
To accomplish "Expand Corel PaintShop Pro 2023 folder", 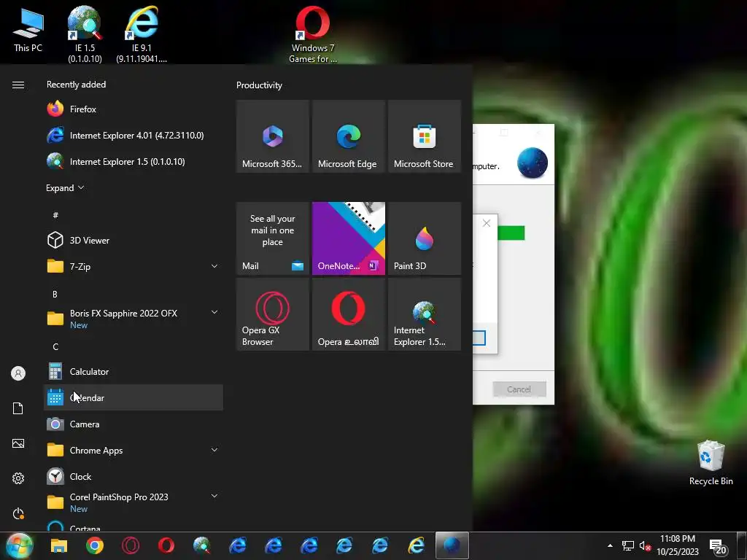I will 133,502.
